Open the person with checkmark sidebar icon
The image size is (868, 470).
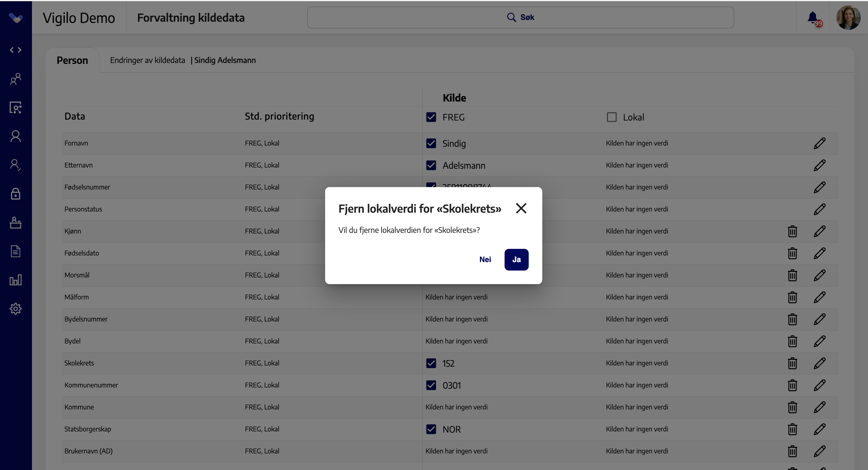15,165
